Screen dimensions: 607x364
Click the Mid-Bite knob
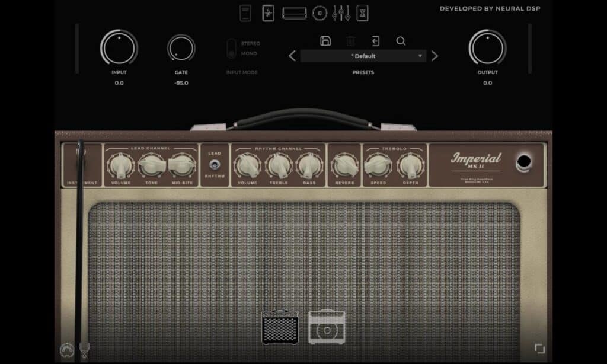coord(182,165)
